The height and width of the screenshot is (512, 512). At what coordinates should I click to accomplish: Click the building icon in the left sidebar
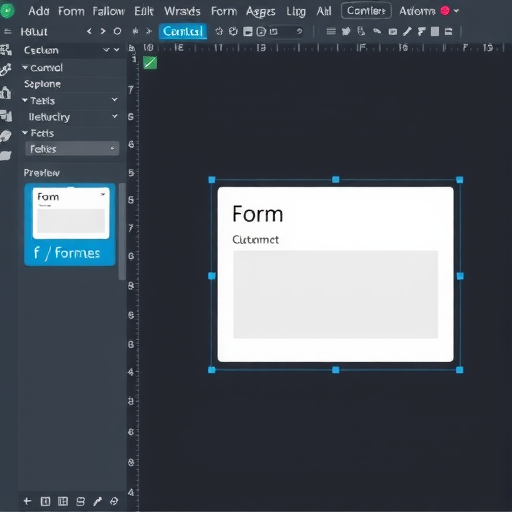[6, 92]
